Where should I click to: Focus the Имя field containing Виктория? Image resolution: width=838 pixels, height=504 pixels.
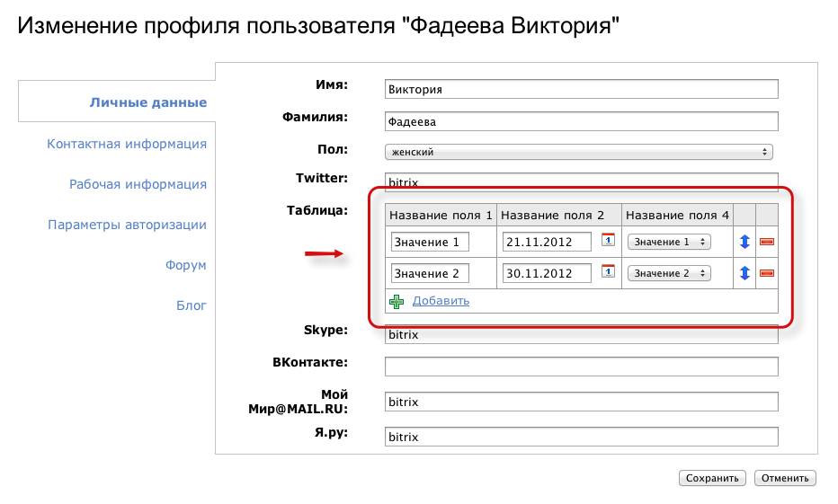point(581,89)
